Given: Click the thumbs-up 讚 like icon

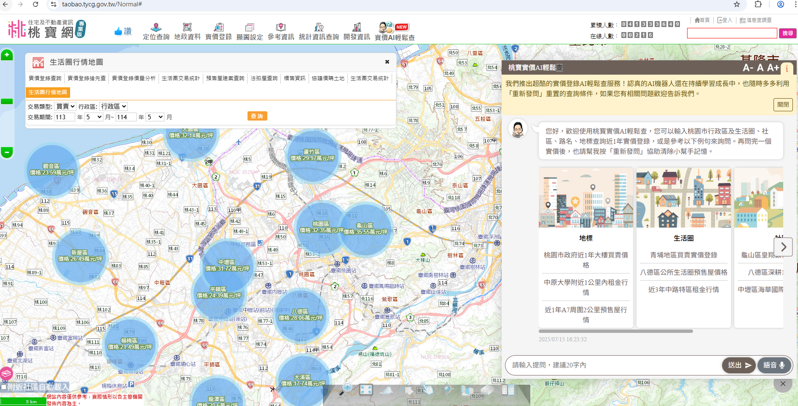Looking at the screenshot, I should point(123,31).
